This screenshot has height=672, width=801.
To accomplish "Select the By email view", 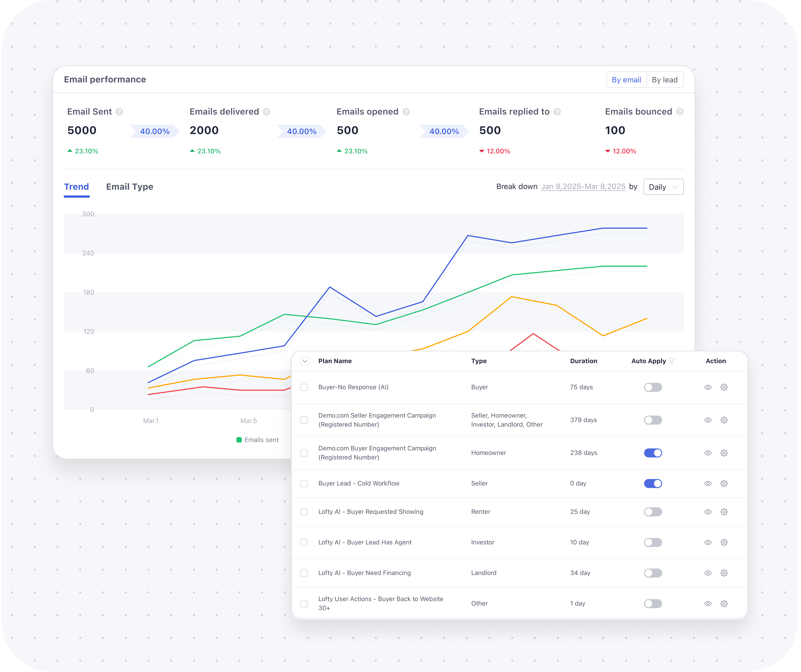I will (626, 80).
